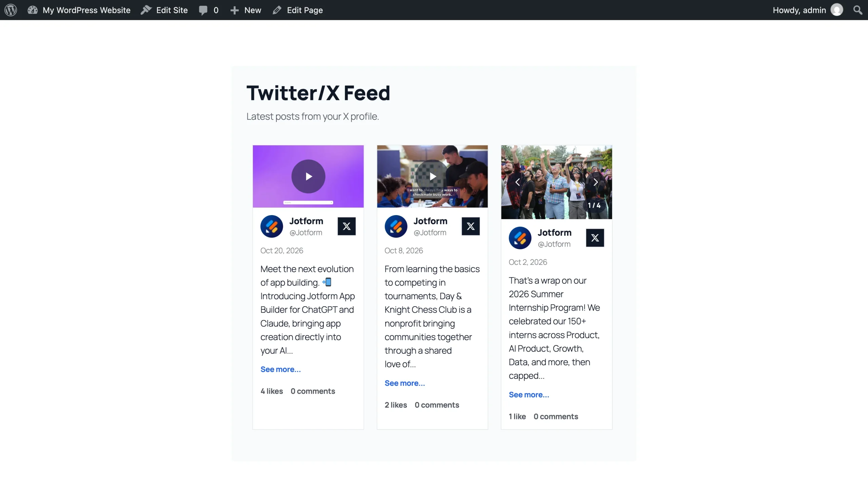Click X logo on Oct 2 post
Image resolution: width=868 pixels, height=500 pixels.
point(595,238)
